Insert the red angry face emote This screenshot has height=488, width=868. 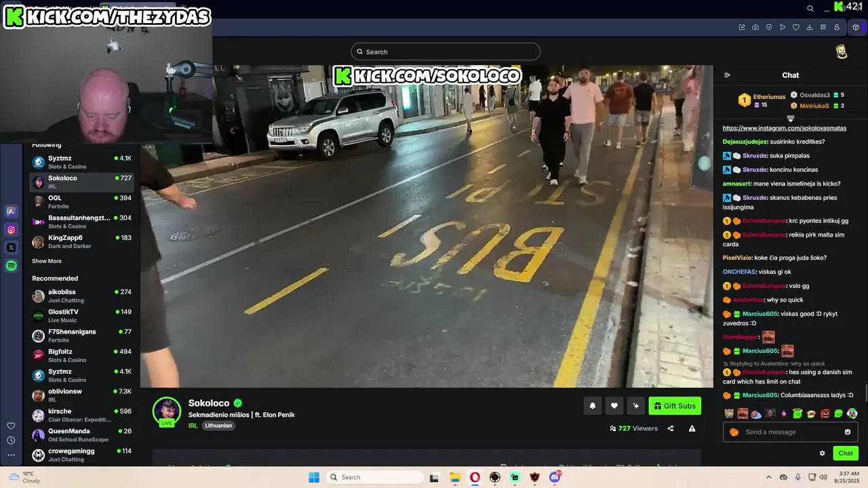coord(825,413)
